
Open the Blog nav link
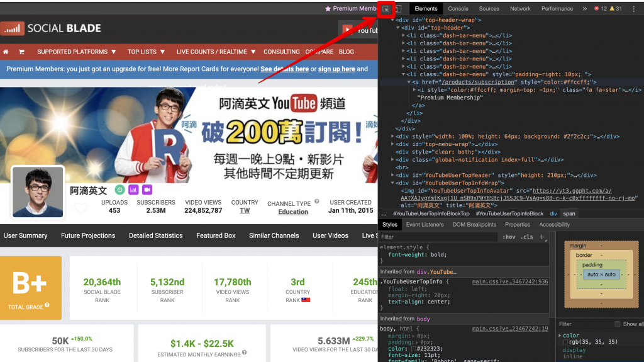point(347,52)
